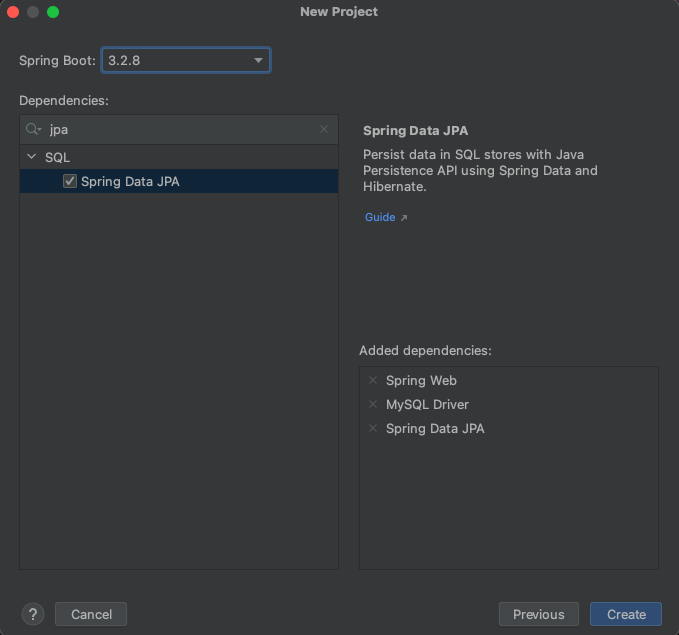
Task: Click the search magnifier icon
Action: coord(33,129)
